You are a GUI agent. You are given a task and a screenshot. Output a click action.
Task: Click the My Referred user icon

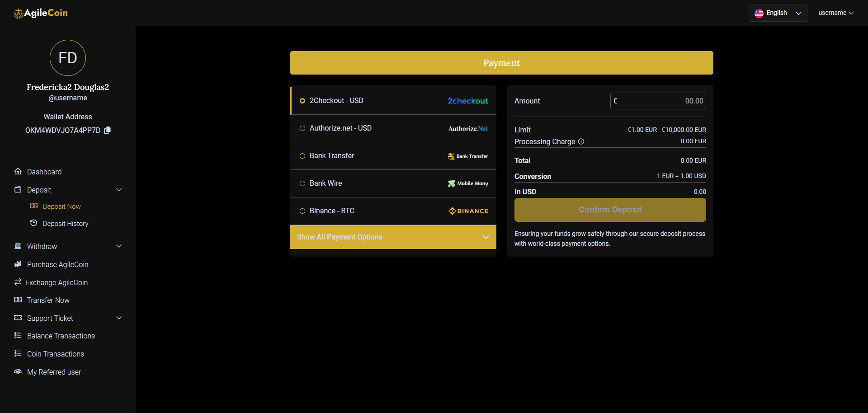coord(18,371)
